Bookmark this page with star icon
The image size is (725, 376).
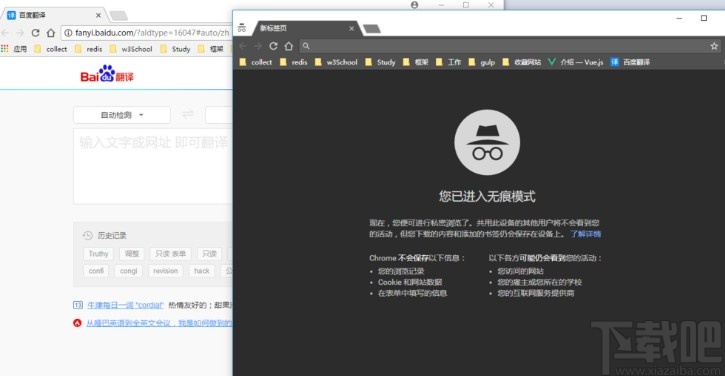(714, 46)
